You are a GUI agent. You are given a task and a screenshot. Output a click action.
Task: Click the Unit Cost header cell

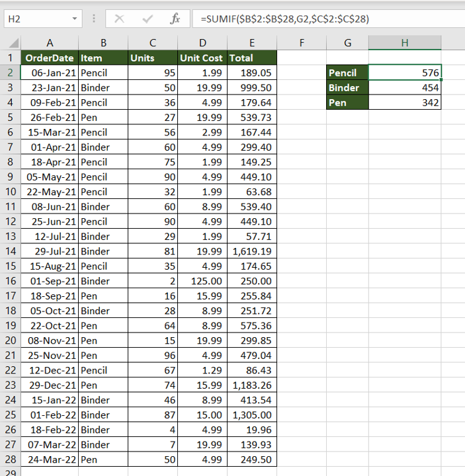click(202, 58)
